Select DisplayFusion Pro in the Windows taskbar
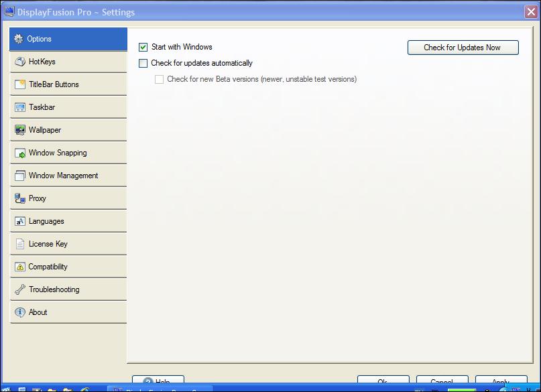 [160, 389]
